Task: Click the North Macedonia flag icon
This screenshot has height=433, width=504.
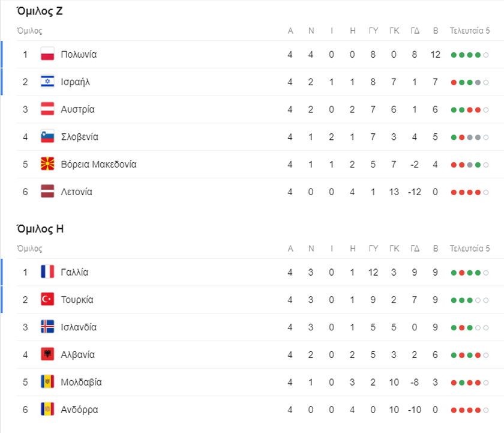Action: (47, 165)
